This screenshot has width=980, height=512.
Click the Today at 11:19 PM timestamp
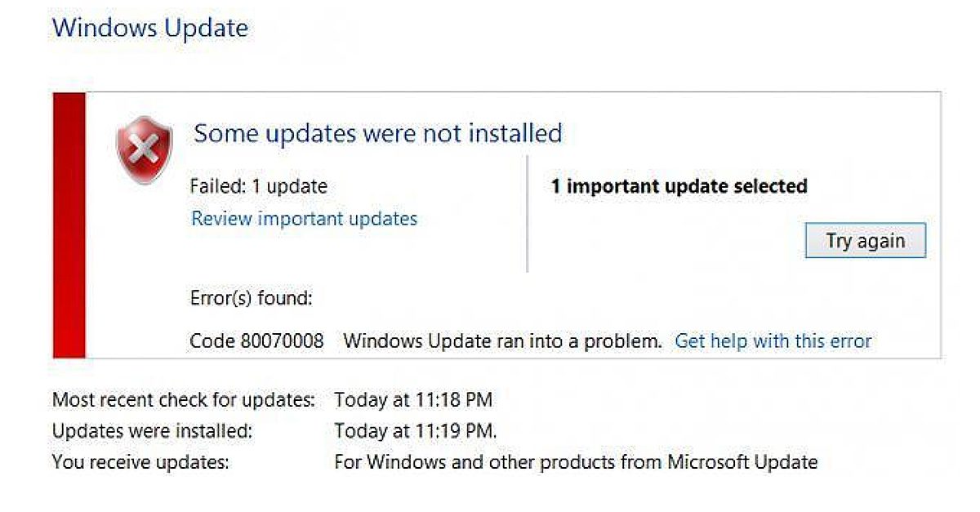coord(415,430)
